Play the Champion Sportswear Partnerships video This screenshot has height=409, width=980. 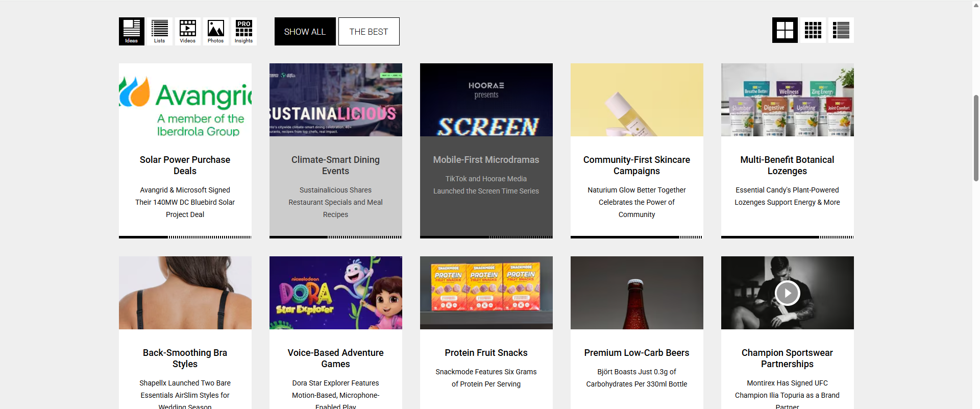788,293
